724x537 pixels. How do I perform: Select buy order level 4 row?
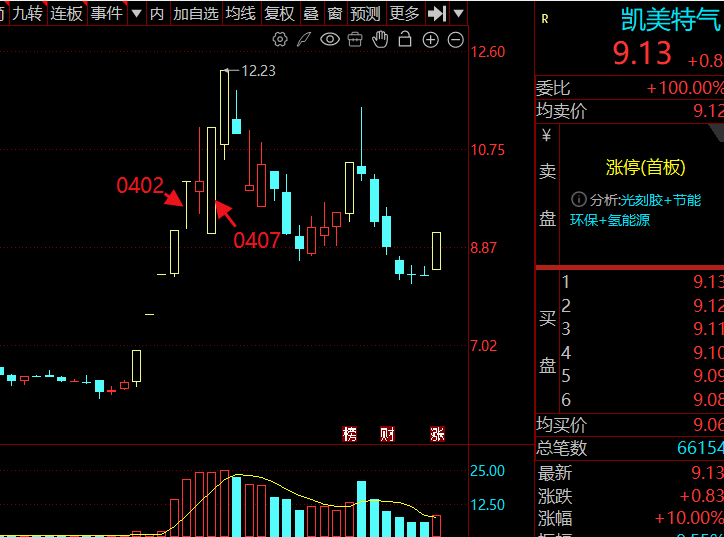[642, 353]
